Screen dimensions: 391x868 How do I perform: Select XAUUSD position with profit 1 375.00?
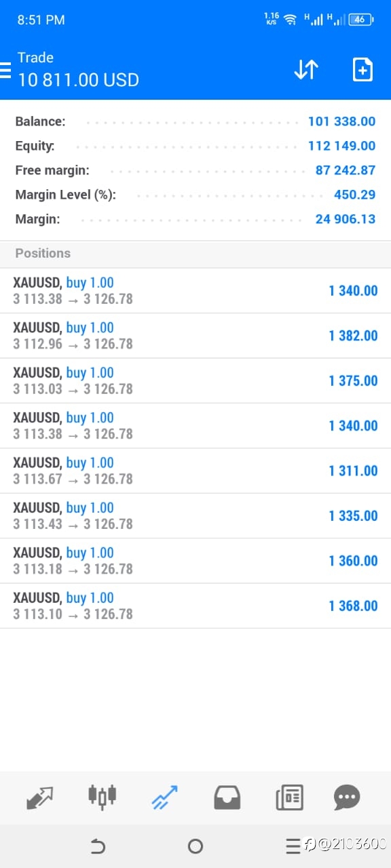coord(195,380)
